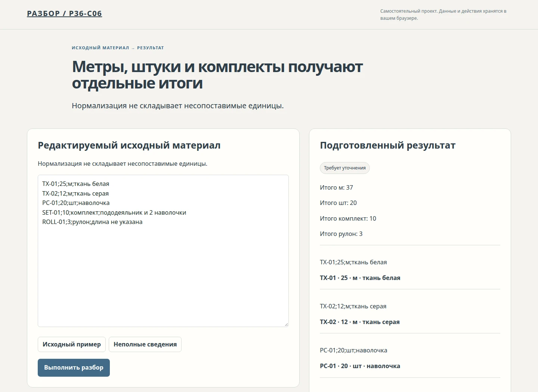Choose the Неполные сведения preset
This screenshot has height=392, width=538.
pos(145,344)
